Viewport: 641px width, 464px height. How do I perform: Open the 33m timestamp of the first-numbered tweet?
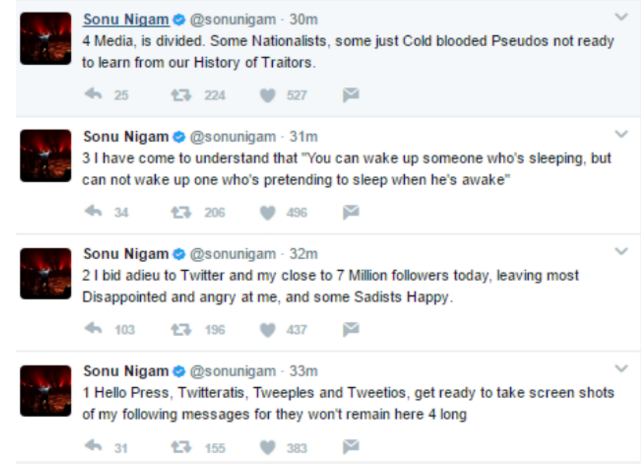tap(305, 371)
